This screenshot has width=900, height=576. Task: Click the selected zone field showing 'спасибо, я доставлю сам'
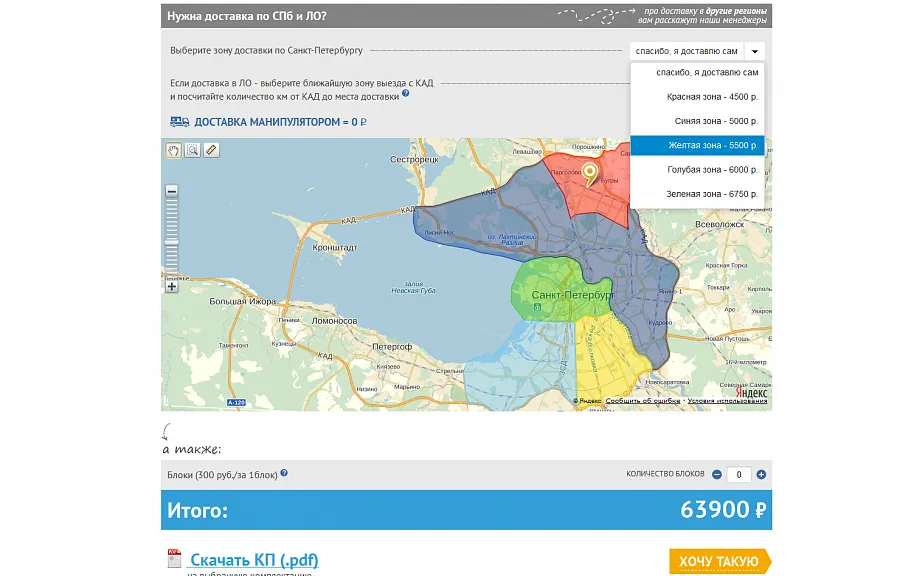pyautogui.click(x=686, y=51)
